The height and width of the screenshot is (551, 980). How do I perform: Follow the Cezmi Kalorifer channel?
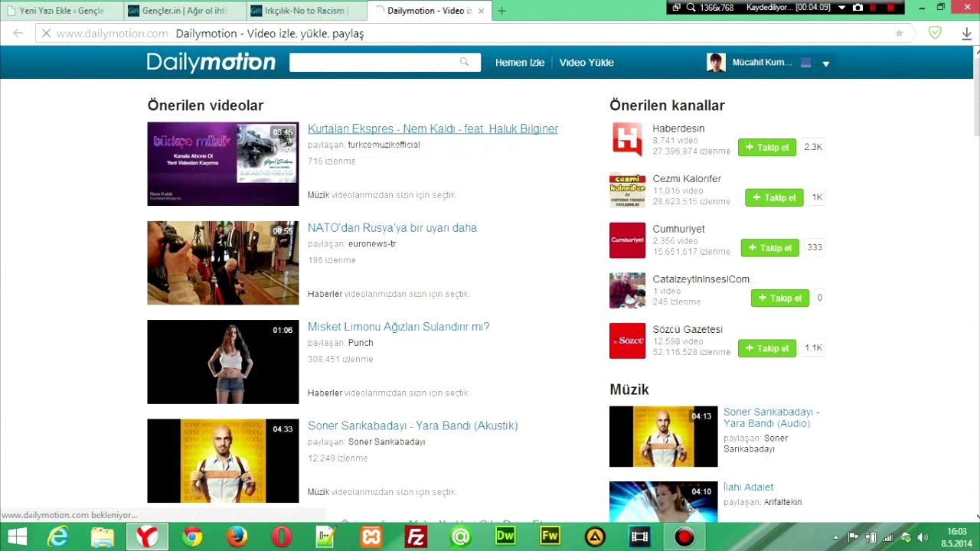774,197
